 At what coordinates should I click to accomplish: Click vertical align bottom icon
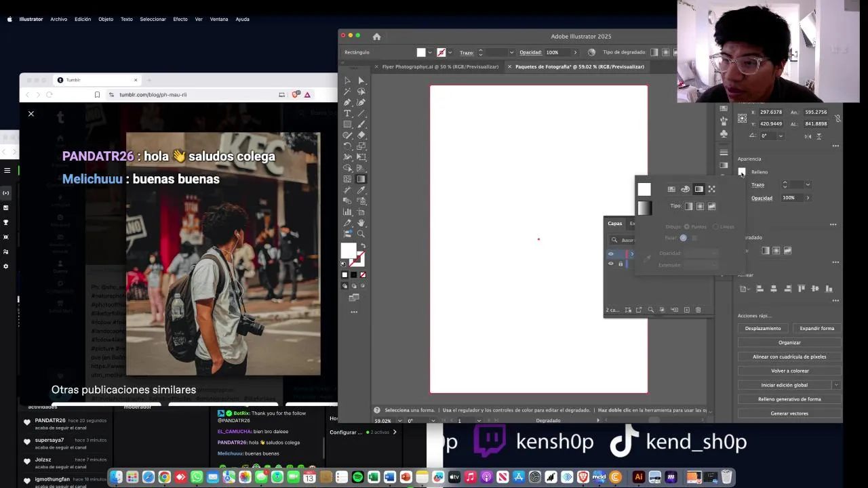[x=829, y=289]
